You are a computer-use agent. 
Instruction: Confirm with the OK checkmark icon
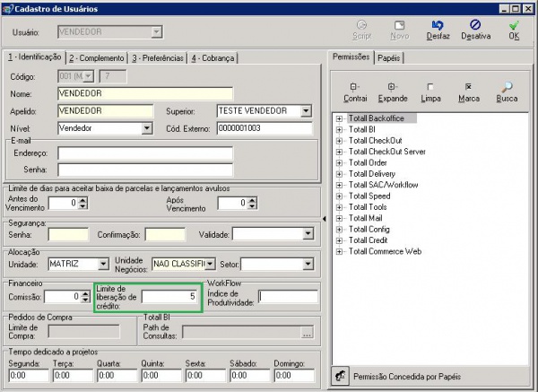click(513, 26)
